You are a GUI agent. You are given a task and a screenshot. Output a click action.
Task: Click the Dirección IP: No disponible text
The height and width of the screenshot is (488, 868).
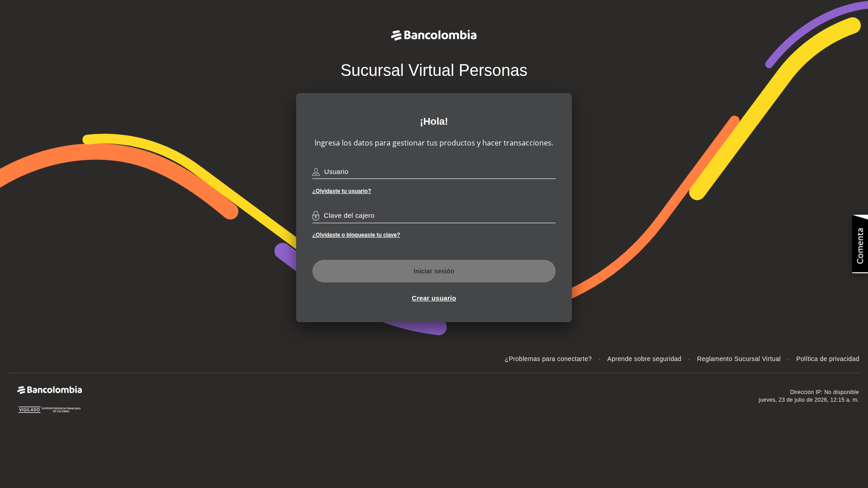click(824, 392)
